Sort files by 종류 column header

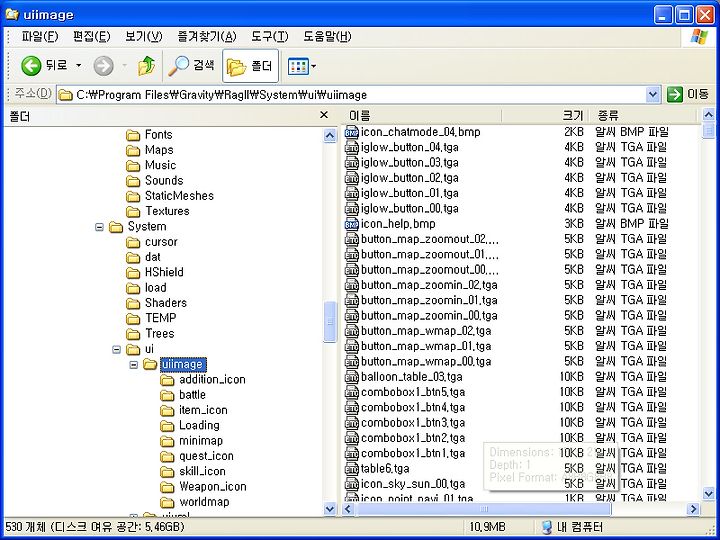click(x=643, y=115)
